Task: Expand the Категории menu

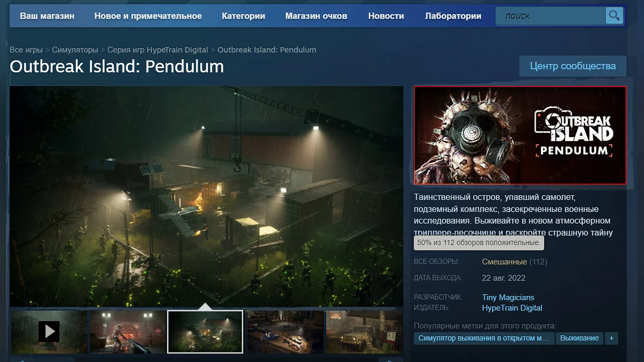Action: 243,16
